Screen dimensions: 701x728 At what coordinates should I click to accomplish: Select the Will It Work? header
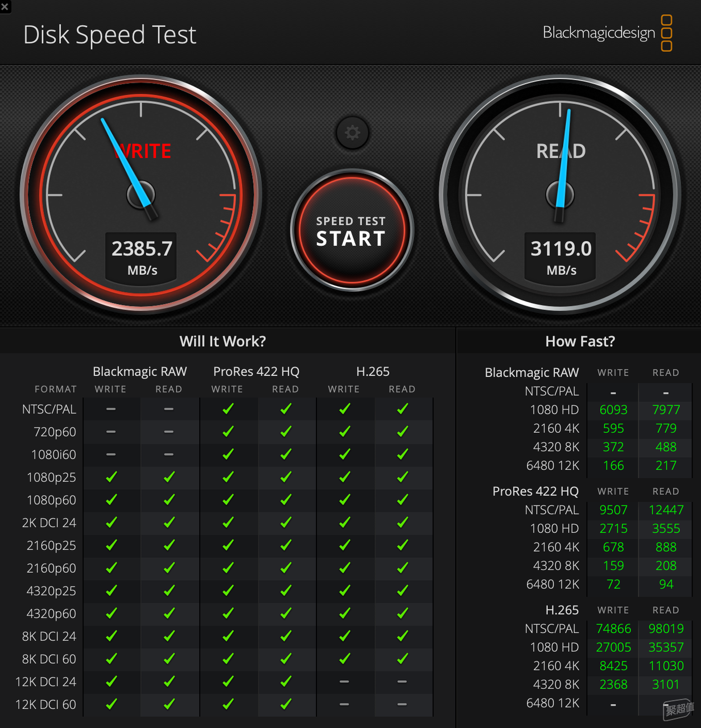point(222,341)
